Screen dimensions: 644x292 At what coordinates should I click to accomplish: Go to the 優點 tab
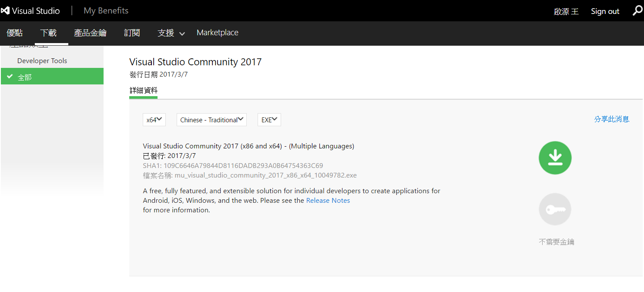point(15,33)
